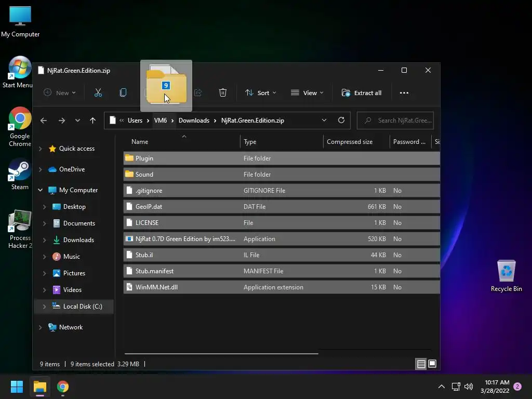532x399 pixels.
Task: Expand the Desktop tree node
Action: tap(45, 207)
